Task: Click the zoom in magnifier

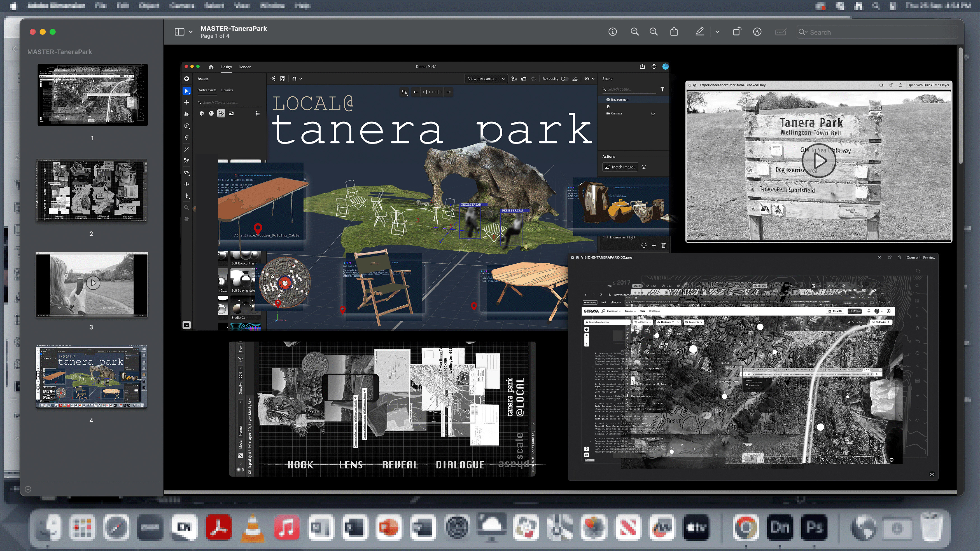Action: tap(654, 32)
